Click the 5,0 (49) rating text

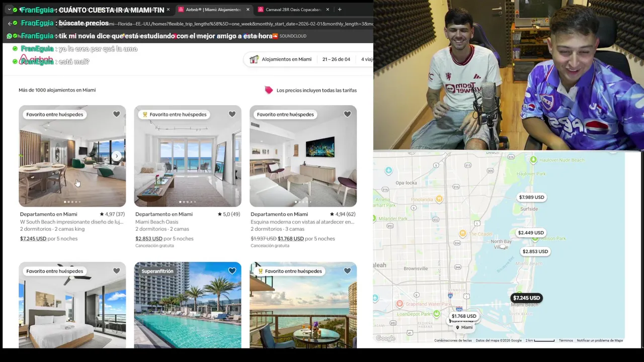point(228,214)
